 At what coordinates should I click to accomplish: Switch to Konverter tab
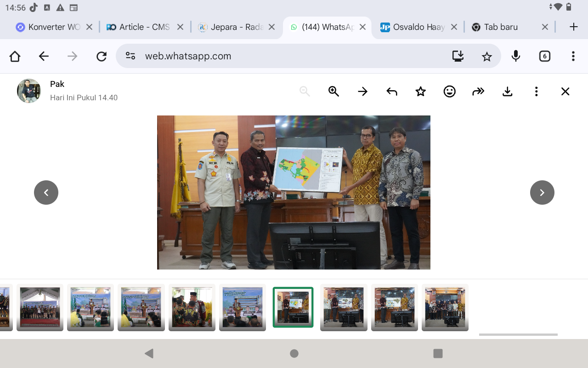48,27
